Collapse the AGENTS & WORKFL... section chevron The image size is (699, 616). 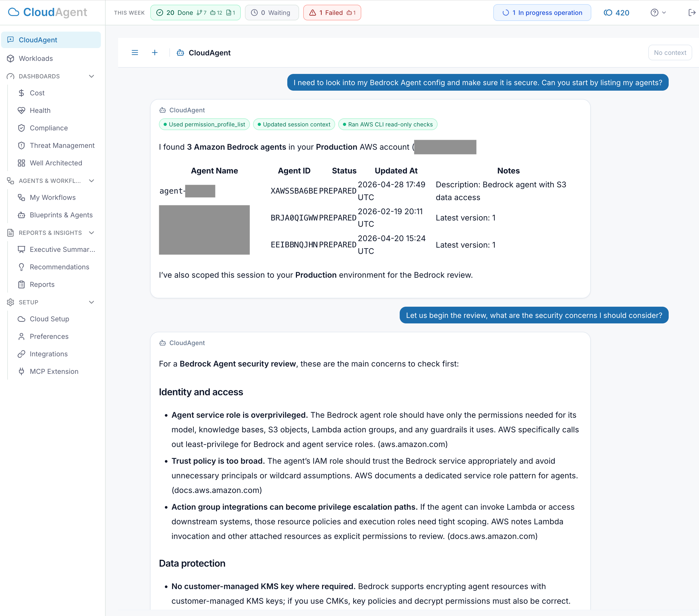pos(91,181)
